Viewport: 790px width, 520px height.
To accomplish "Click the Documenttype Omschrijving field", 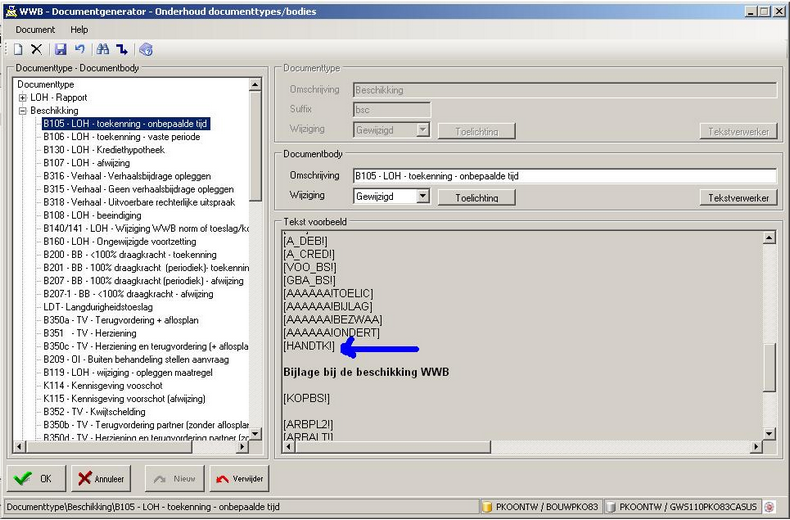I will [x=565, y=90].
